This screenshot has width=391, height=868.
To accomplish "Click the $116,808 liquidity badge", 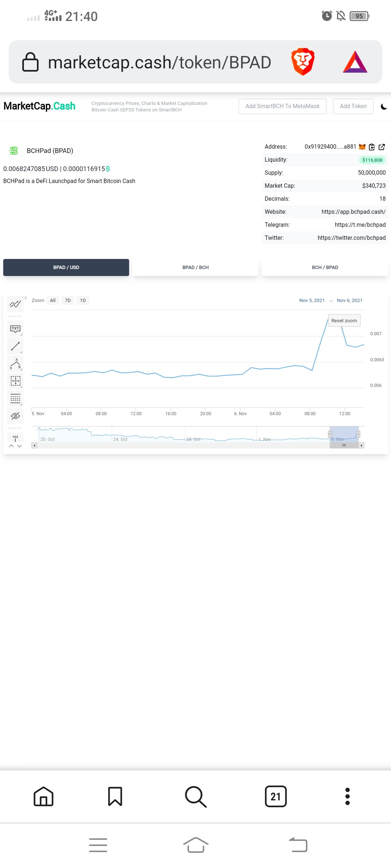I will 372,160.
